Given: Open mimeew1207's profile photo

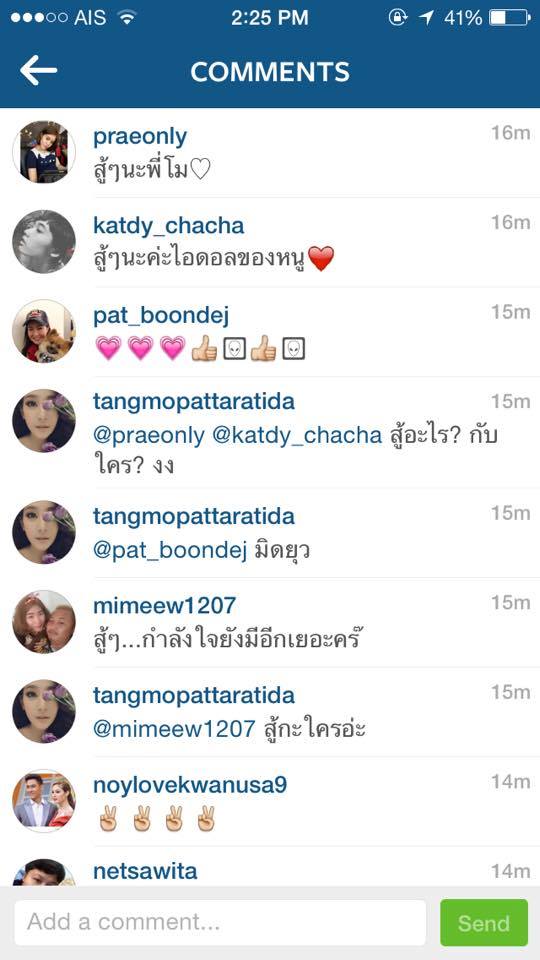Looking at the screenshot, I should pyautogui.click(x=44, y=621).
